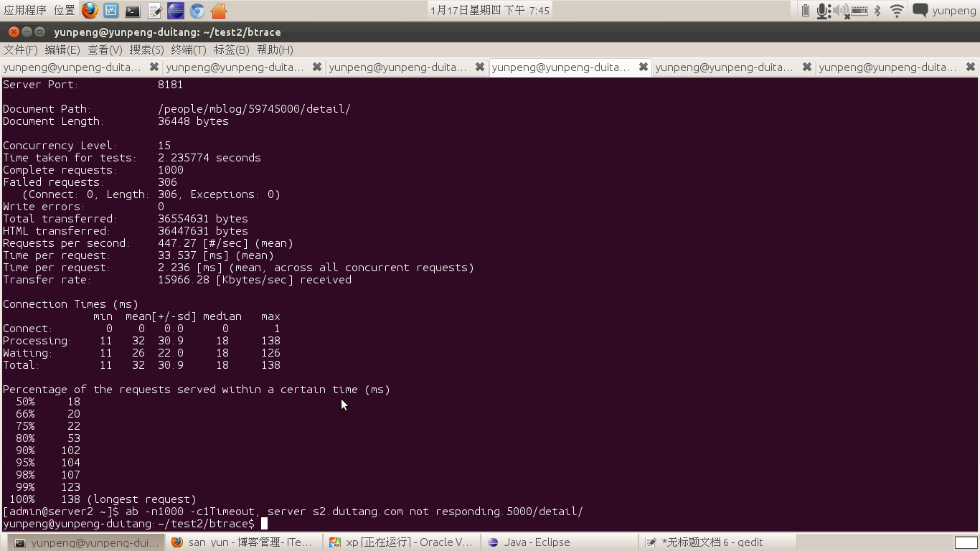Image resolution: width=980 pixels, height=551 pixels.
Task: Open the 搜索(S) menu
Action: (147, 50)
